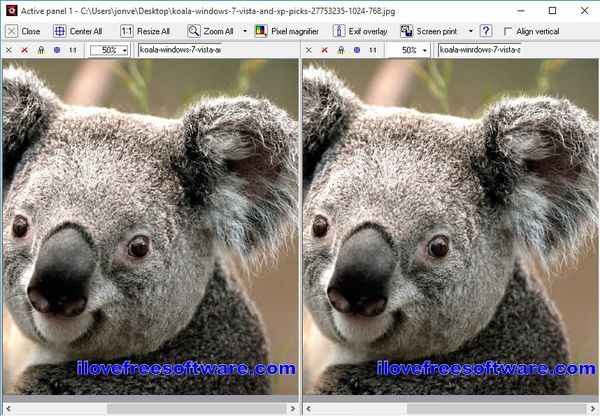600x416 pixels.
Task: Click the Zoom All magnifier icon
Action: coord(194,31)
